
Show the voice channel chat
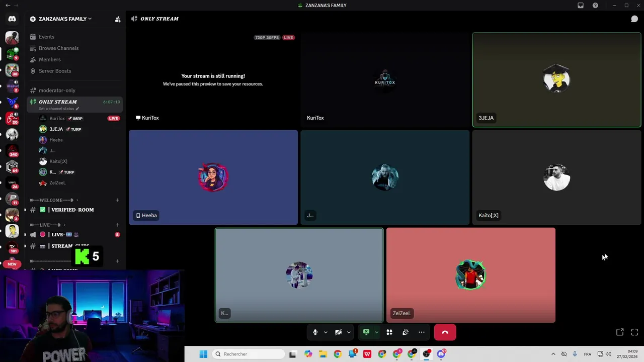tap(634, 19)
